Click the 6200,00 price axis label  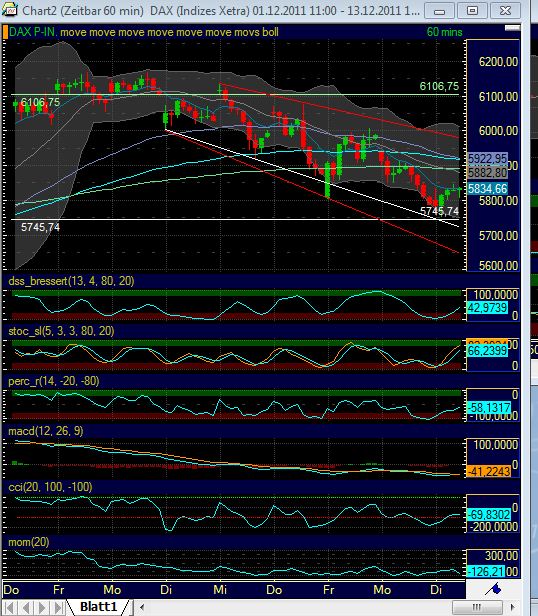point(498,62)
